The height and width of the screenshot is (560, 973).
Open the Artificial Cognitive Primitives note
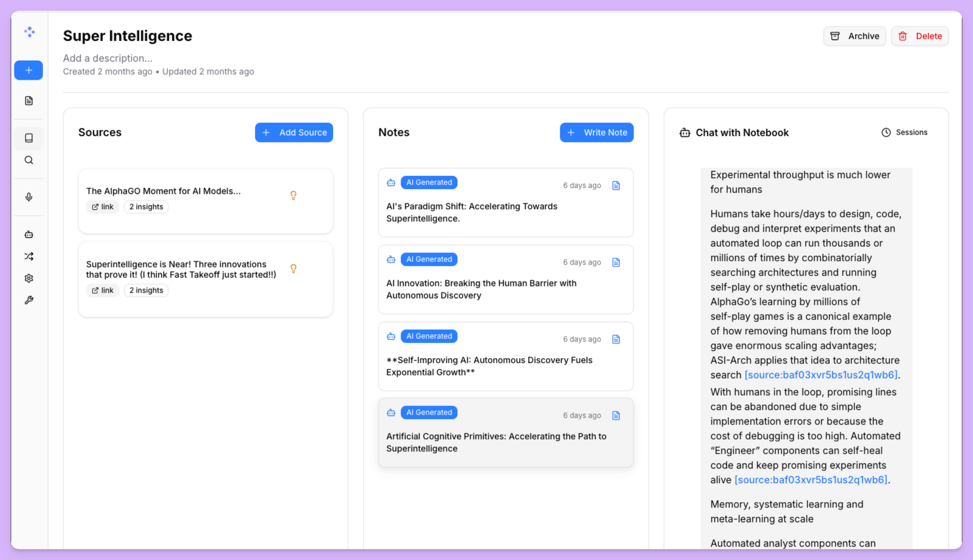(496, 442)
